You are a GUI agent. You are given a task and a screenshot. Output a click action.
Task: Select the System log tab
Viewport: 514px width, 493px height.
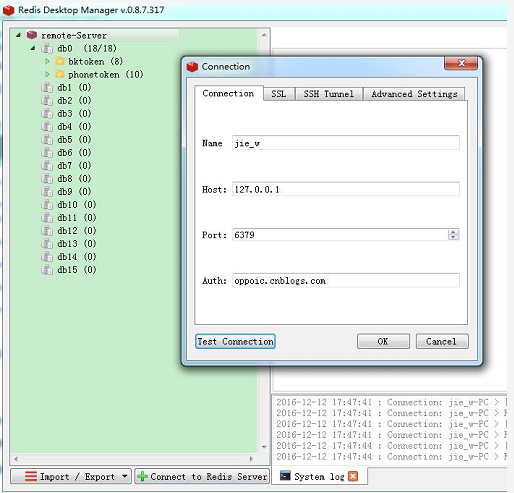coord(320,476)
